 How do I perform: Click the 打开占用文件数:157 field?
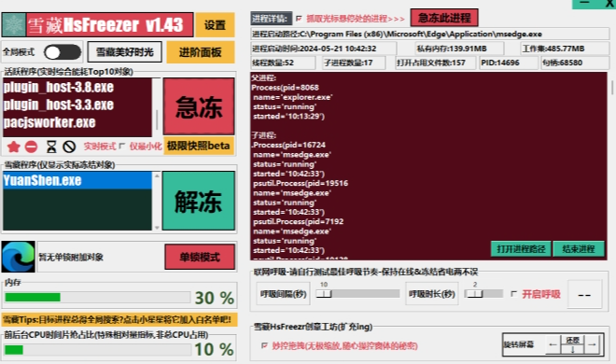coord(435,63)
